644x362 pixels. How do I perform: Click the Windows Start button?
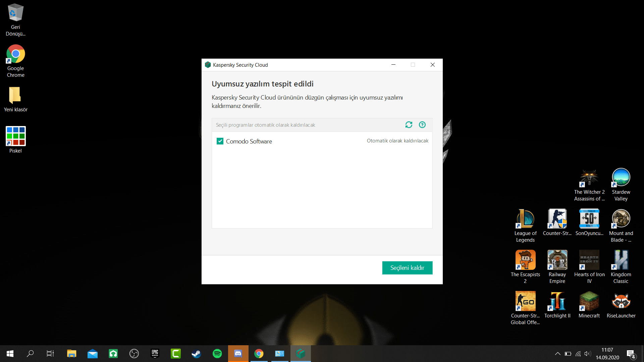(10, 353)
